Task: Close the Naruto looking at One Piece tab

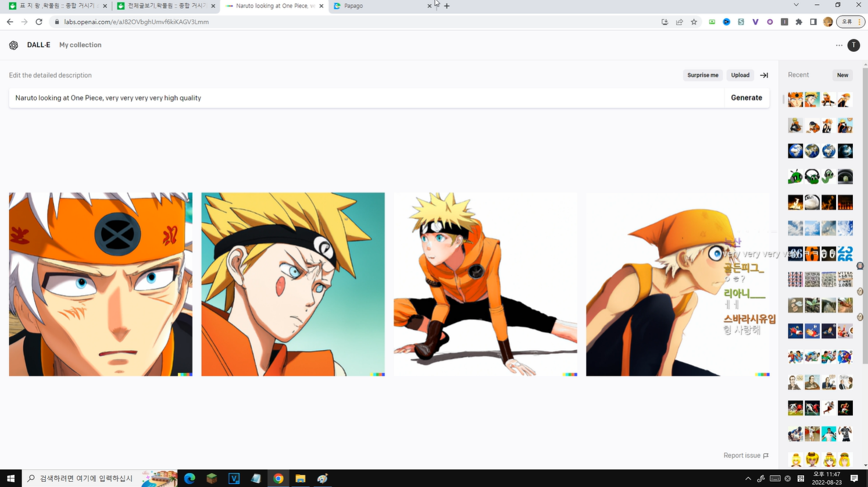Action: (322, 6)
